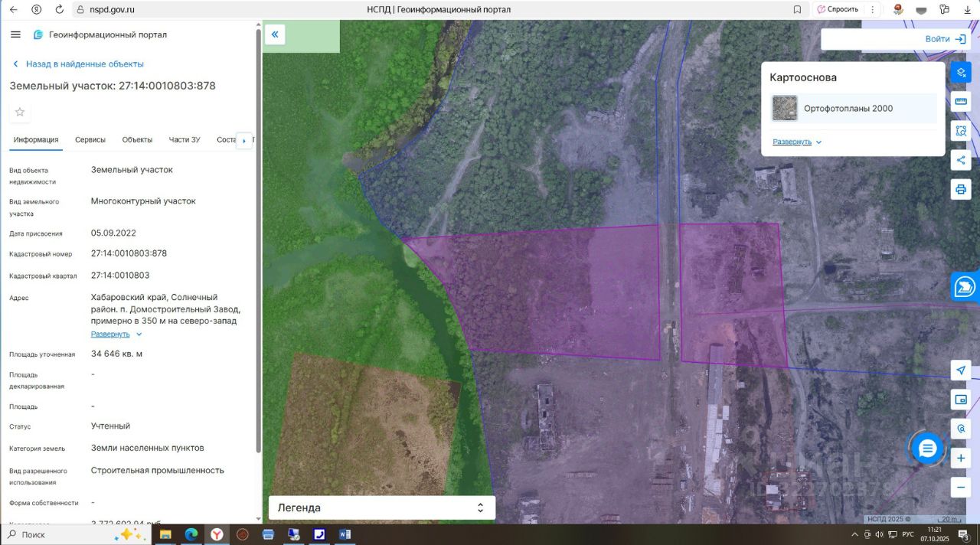Switch to the Информация tab
The width and height of the screenshot is (980, 545).
coord(36,139)
